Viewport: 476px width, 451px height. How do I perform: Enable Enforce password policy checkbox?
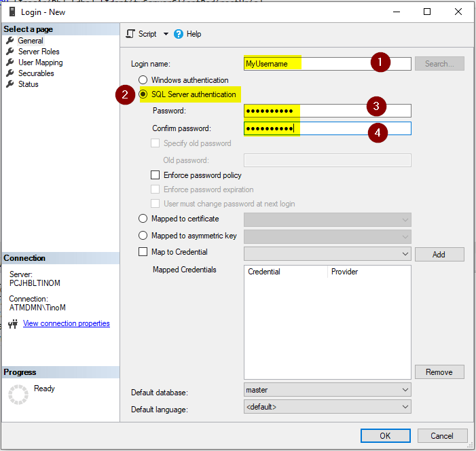(155, 175)
